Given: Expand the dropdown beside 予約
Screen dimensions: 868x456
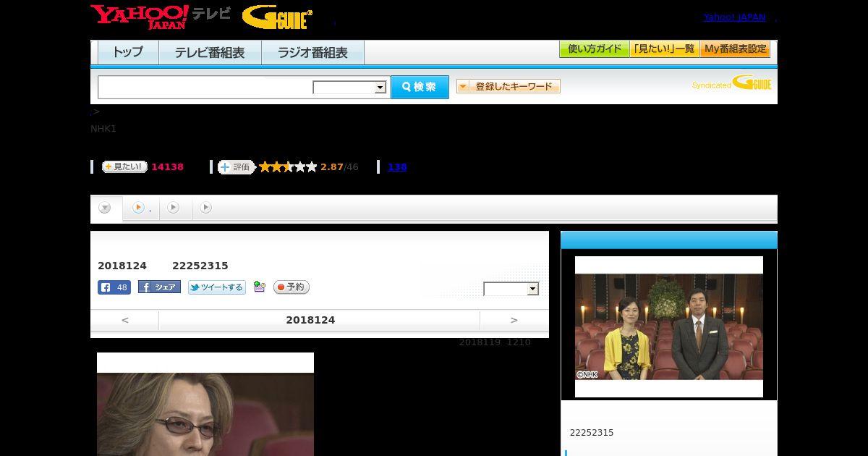Looking at the screenshot, I should coord(511,289).
